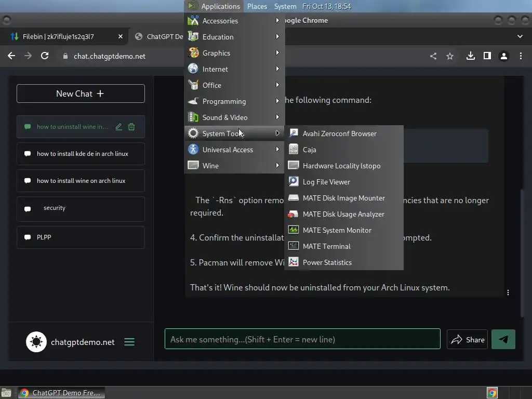Open Power Statistics
The height and width of the screenshot is (399, 532).
click(x=344, y=262)
